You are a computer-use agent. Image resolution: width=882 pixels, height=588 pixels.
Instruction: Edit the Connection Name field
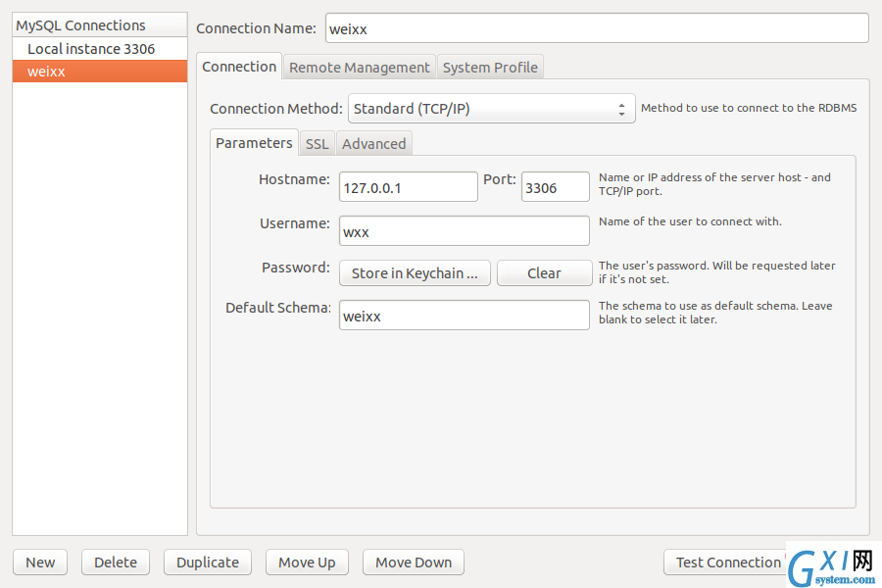point(597,28)
